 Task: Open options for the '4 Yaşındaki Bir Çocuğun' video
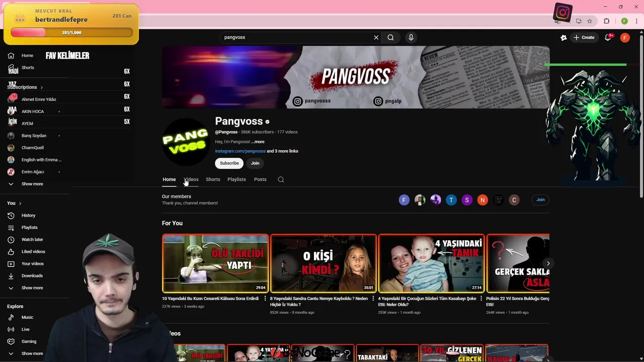481,299
